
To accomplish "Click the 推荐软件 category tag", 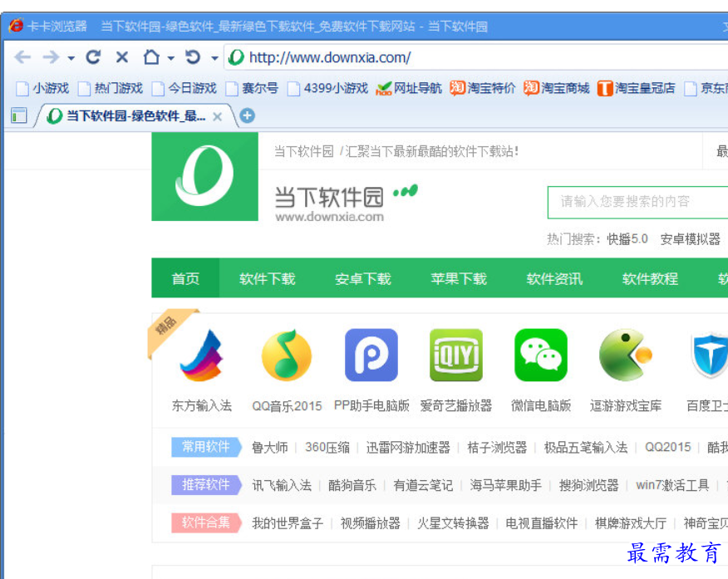I will pyautogui.click(x=207, y=485).
